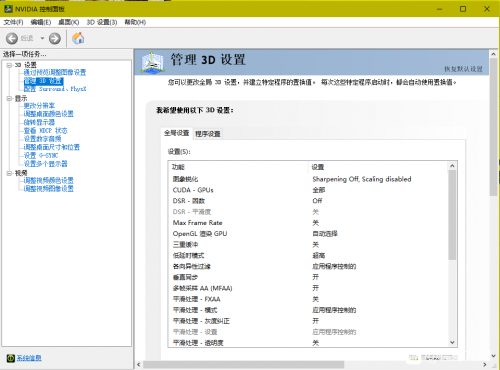Collapse the 3D 设置 tree node

pyautogui.click(x=9, y=65)
